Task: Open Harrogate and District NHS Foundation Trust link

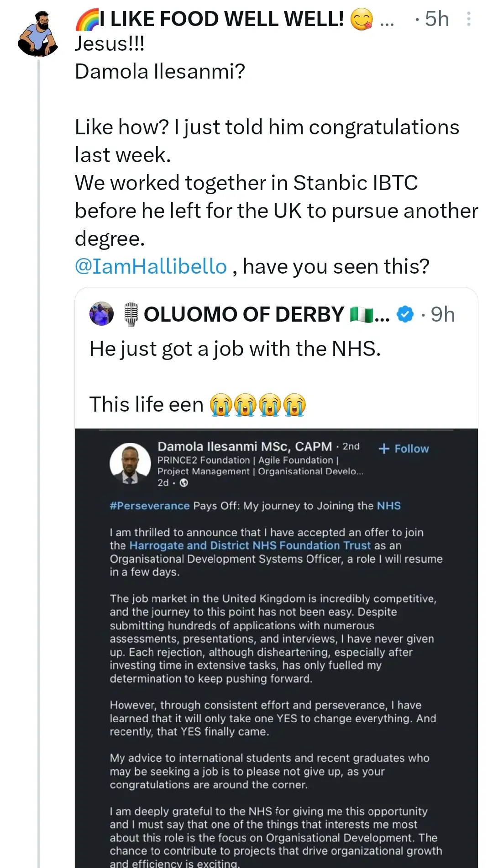Action: point(250,545)
